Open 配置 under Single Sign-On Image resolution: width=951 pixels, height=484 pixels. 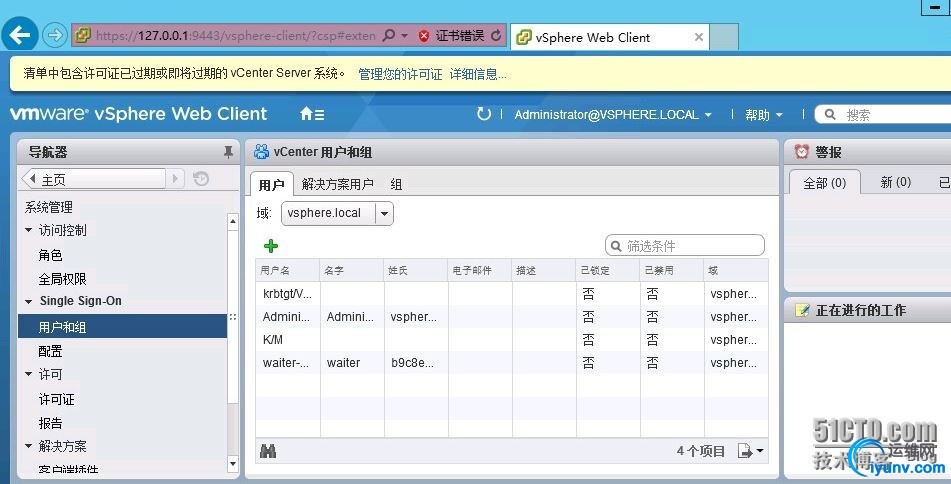point(50,351)
